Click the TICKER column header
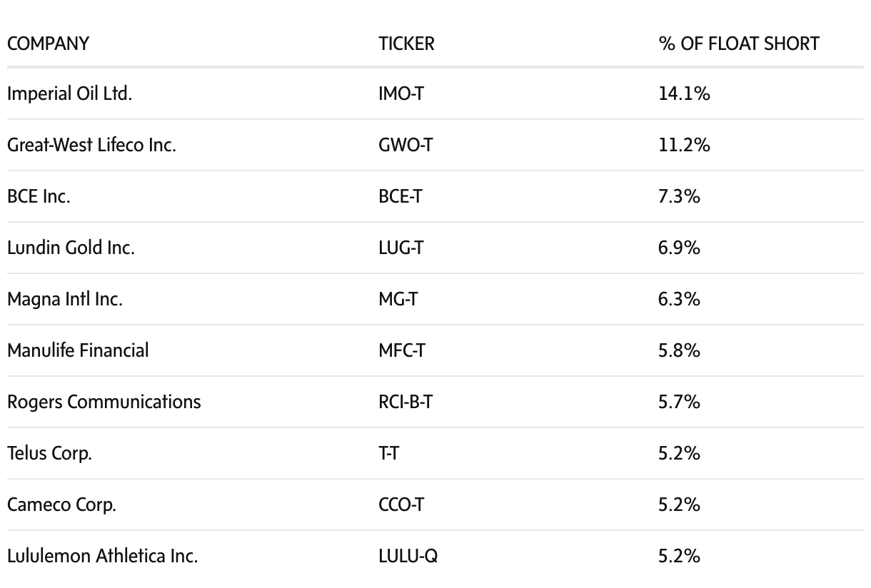The width and height of the screenshot is (871, 588). 406,44
